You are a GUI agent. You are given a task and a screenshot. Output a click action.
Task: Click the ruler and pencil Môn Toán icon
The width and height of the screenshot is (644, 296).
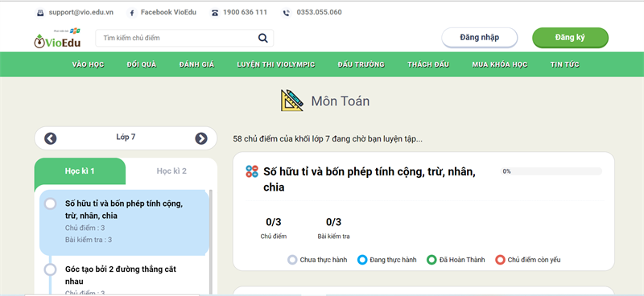[x=292, y=101]
